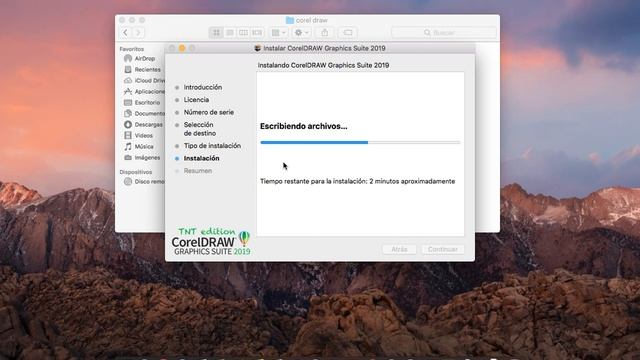
Task: Switch Finder to column view
Action: (243, 33)
